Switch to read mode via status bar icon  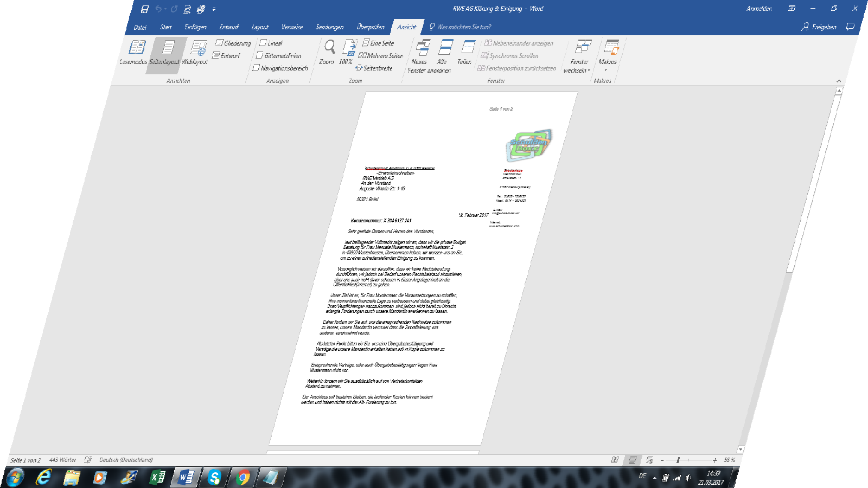(x=615, y=460)
